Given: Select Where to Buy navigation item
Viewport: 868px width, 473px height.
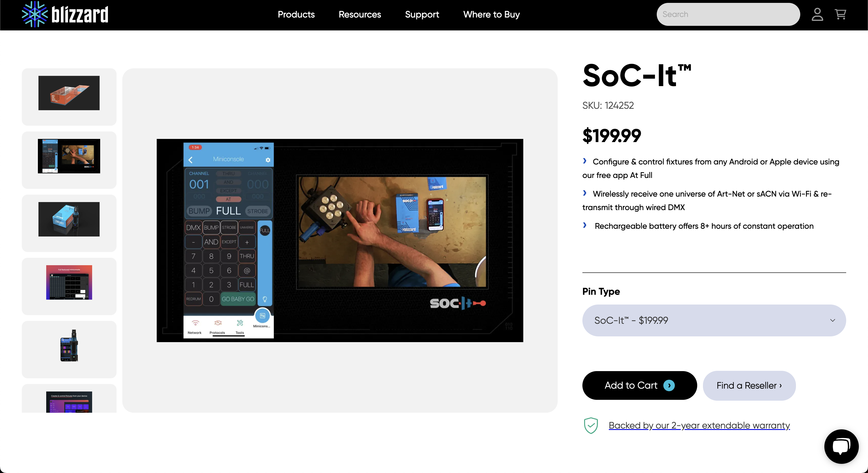Looking at the screenshot, I should [x=491, y=15].
